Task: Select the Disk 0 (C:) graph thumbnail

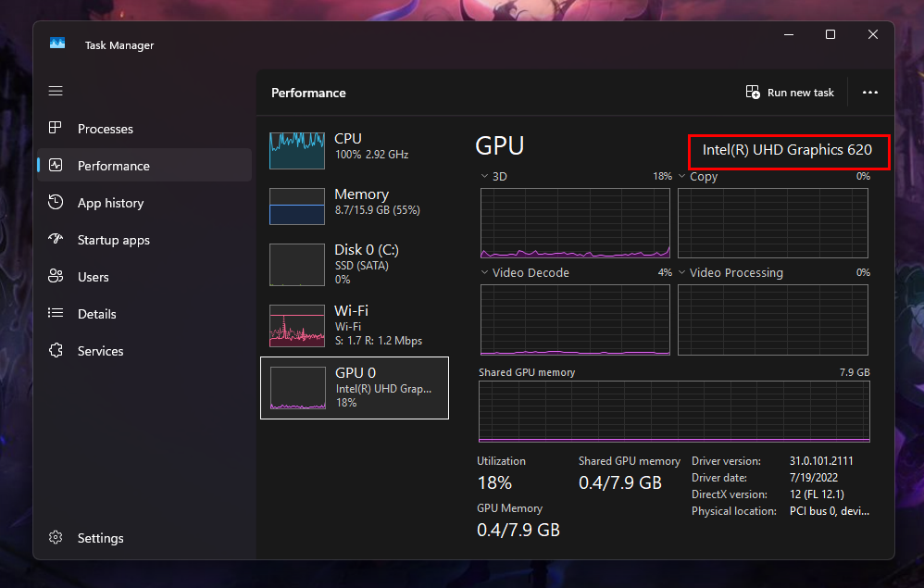Action: pos(297,265)
